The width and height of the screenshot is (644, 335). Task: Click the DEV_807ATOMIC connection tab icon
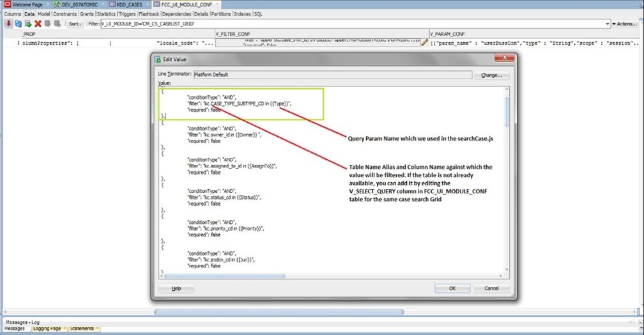click(57, 4)
